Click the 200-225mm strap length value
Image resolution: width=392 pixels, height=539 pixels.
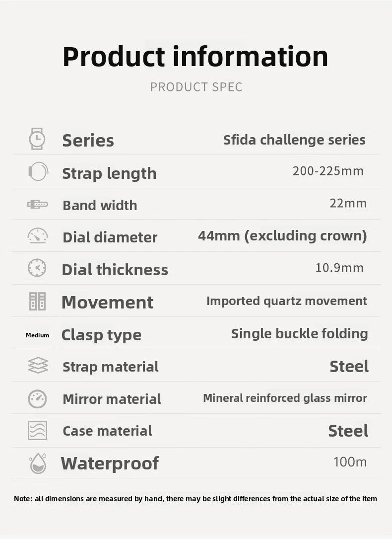328,171
